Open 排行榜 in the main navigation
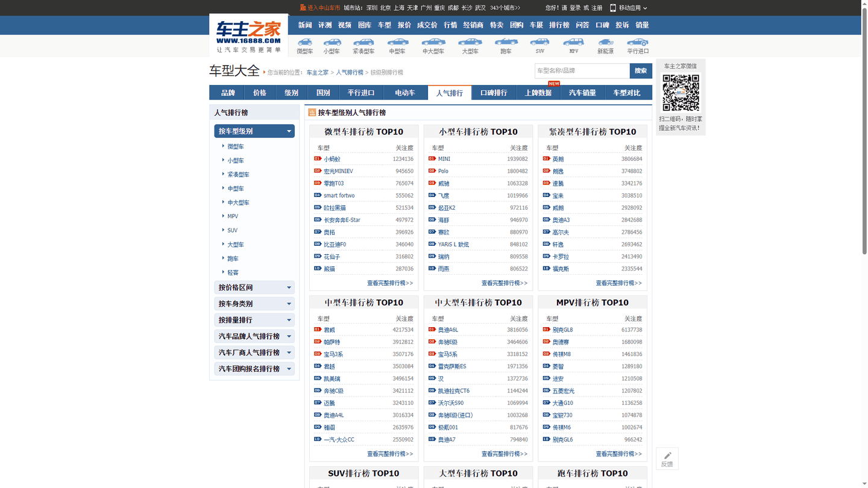The image size is (868, 488). (x=559, y=25)
